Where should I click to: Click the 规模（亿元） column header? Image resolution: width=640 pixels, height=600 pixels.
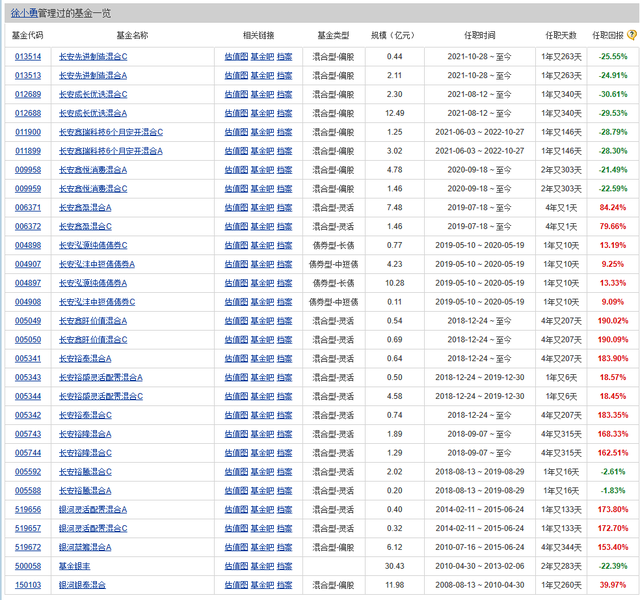coord(393,36)
